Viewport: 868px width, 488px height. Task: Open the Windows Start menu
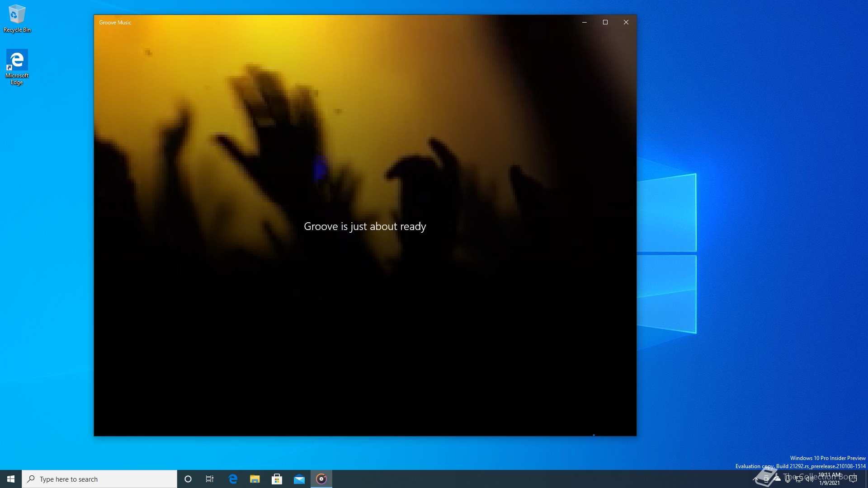click(x=11, y=479)
